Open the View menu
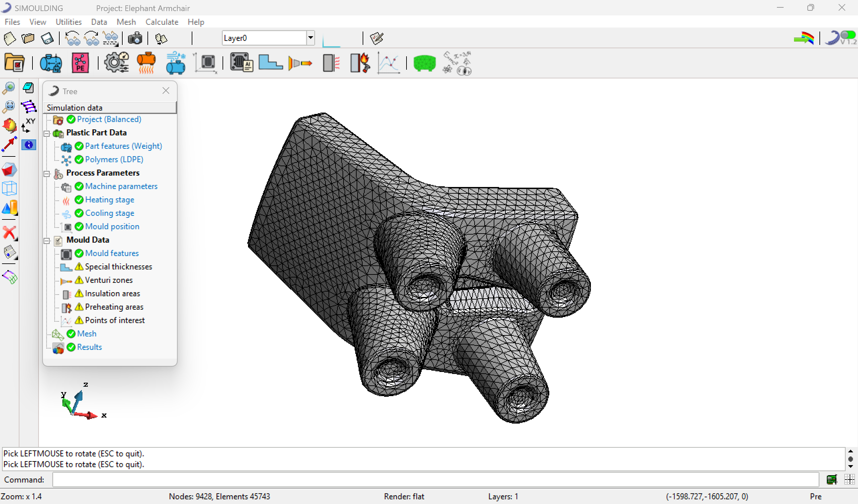 38,22
